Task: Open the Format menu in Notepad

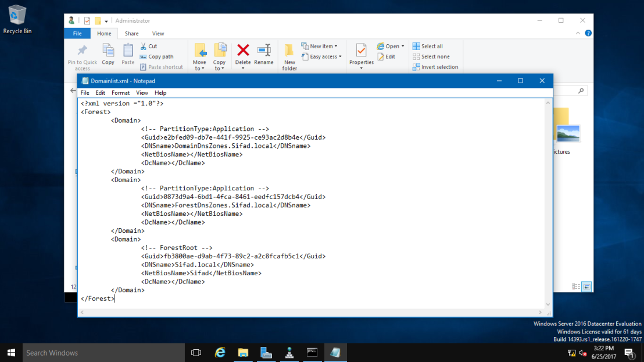Action: pos(120,93)
